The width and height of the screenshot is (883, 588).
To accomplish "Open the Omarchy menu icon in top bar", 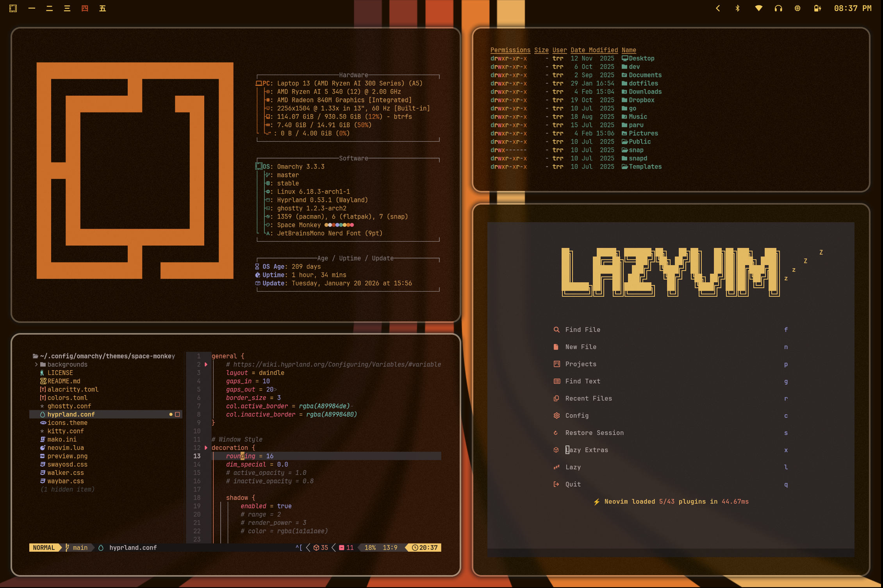I will (x=13, y=8).
